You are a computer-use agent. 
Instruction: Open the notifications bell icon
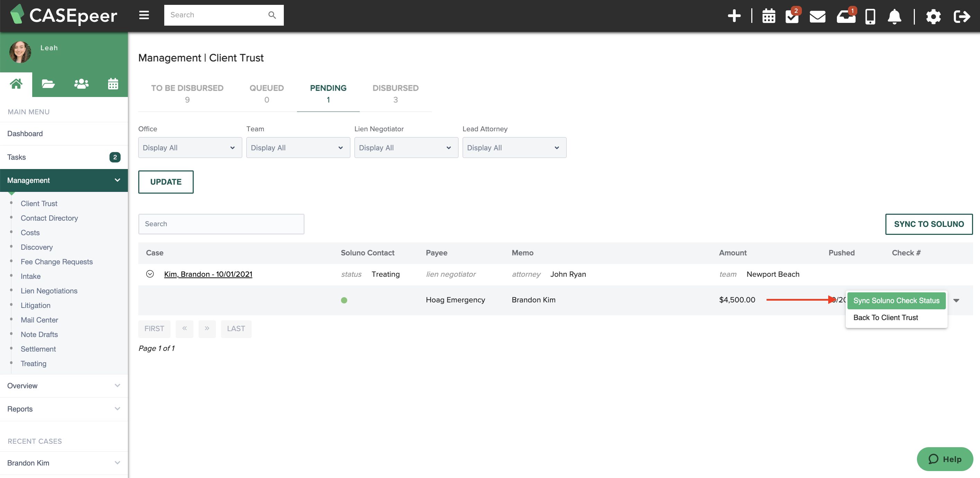[894, 16]
